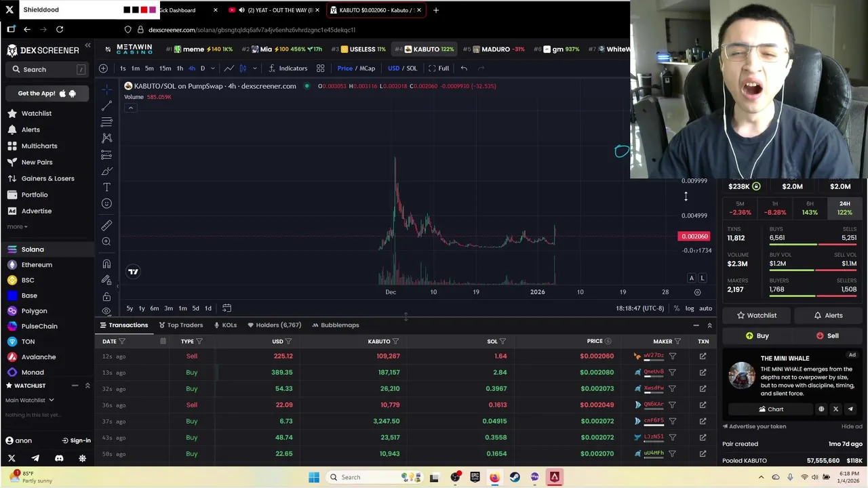Filter transactions by MAKER column
Image resolution: width=868 pixels, height=488 pixels.
[x=677, y=342]
